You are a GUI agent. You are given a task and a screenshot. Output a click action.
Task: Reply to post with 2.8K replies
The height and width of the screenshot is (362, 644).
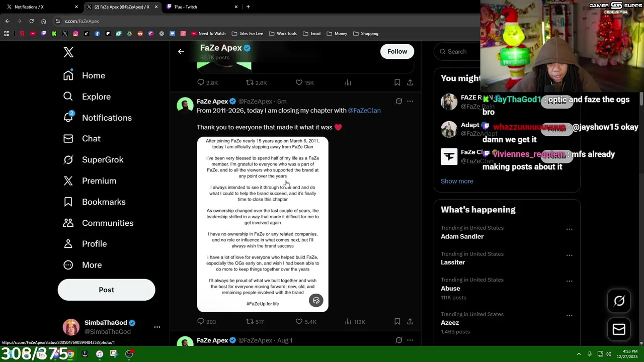pos(207,82)
